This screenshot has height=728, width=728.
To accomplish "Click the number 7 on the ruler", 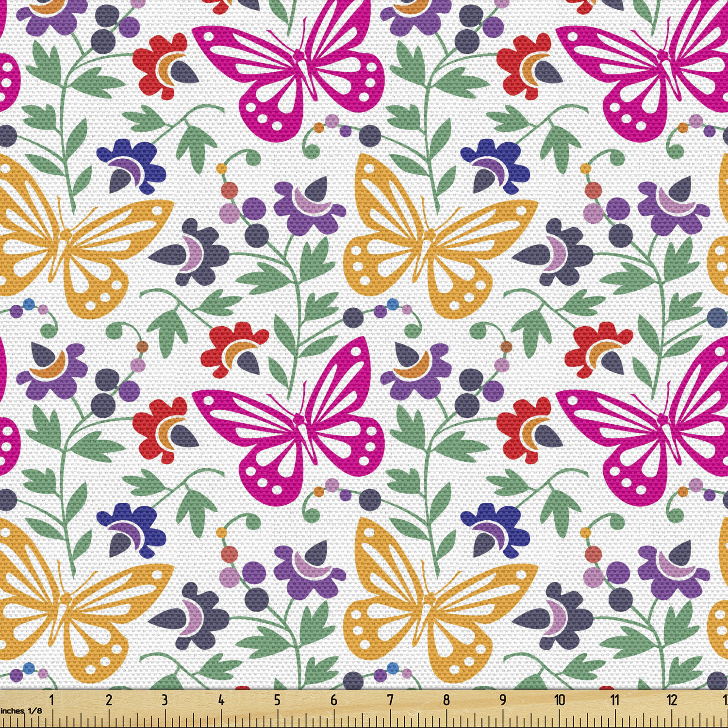I will coord(390,700).
